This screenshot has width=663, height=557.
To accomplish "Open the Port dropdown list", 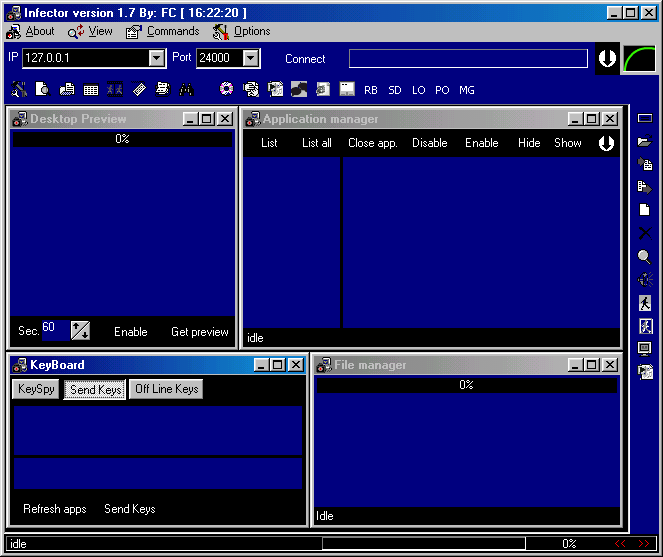I will point(251,59).
